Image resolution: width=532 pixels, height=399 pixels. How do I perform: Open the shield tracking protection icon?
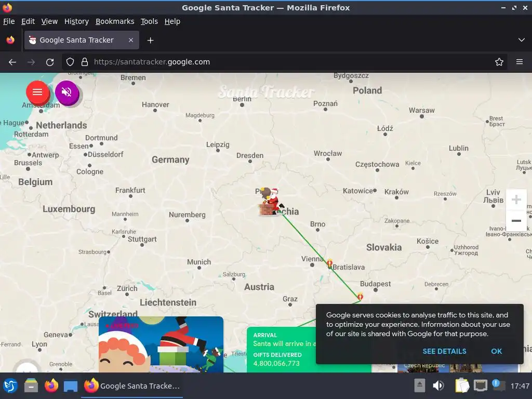pyautogui.click(x=70, y=62)
